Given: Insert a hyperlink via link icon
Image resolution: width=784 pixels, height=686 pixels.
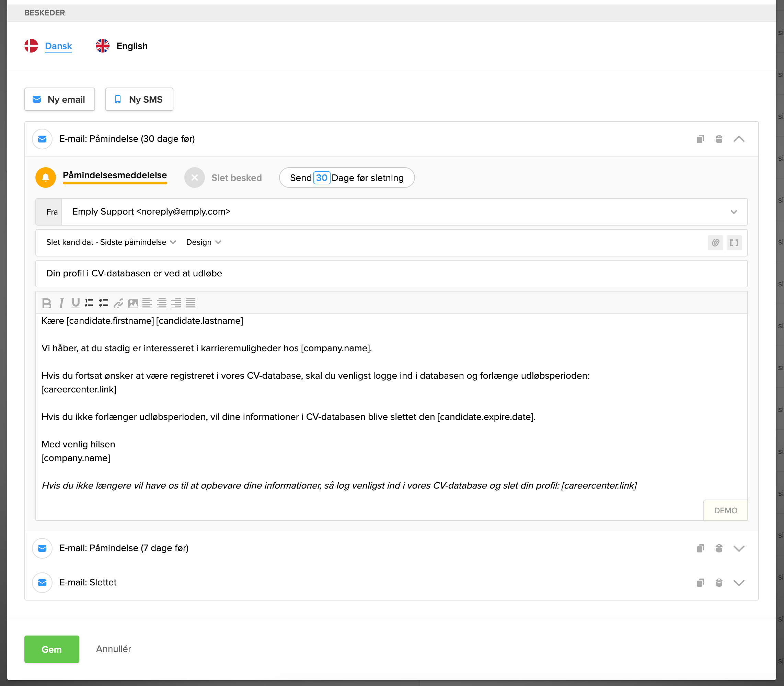Looking at the screenshot, I should pos(118,303).
